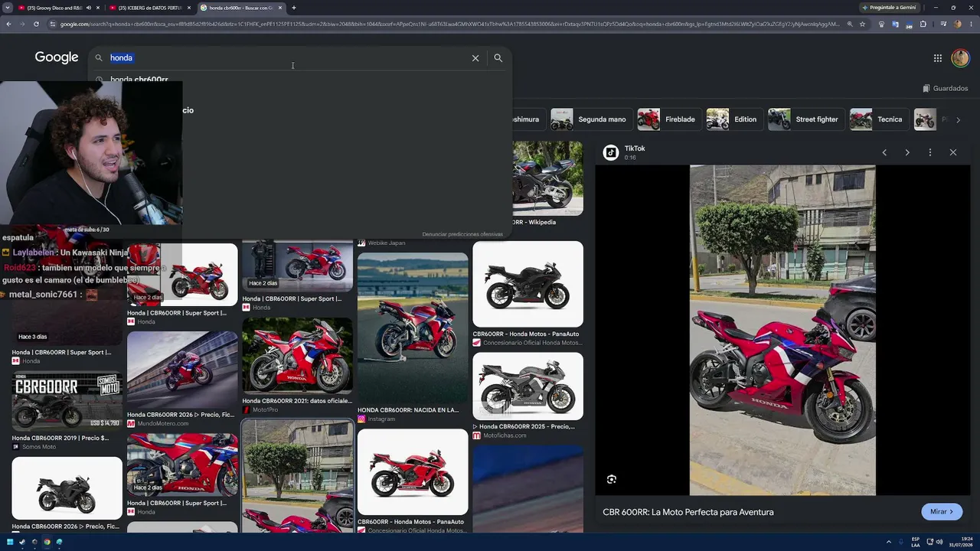Open the Google account avatar
The width and height of the screenshot is (980, 551).
[960, 58]
